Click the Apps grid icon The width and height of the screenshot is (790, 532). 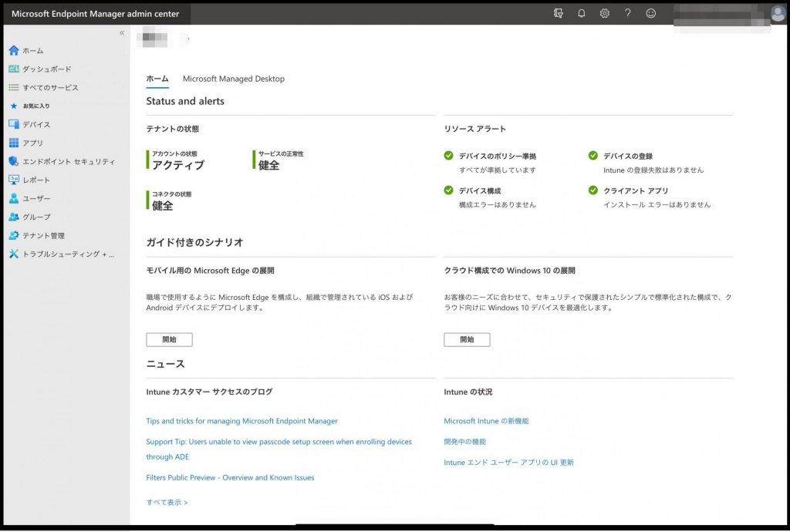(x=14, y=143)
